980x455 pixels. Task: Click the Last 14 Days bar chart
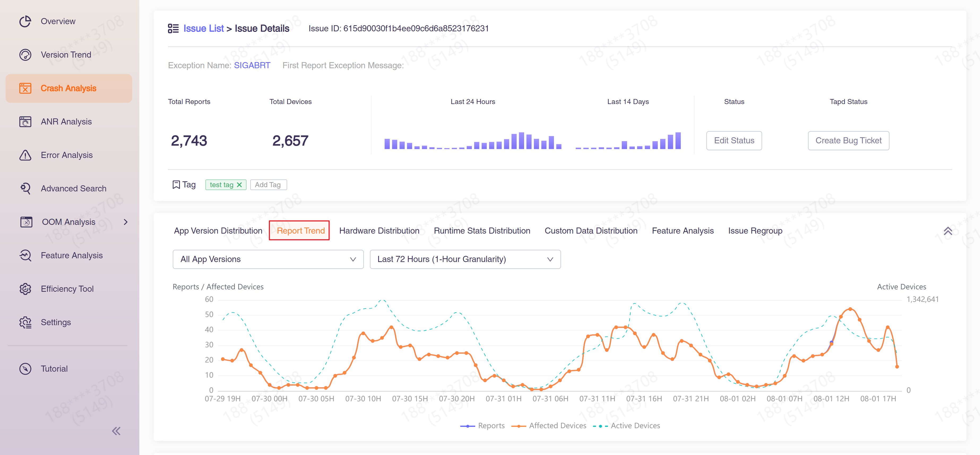(628, 140)
